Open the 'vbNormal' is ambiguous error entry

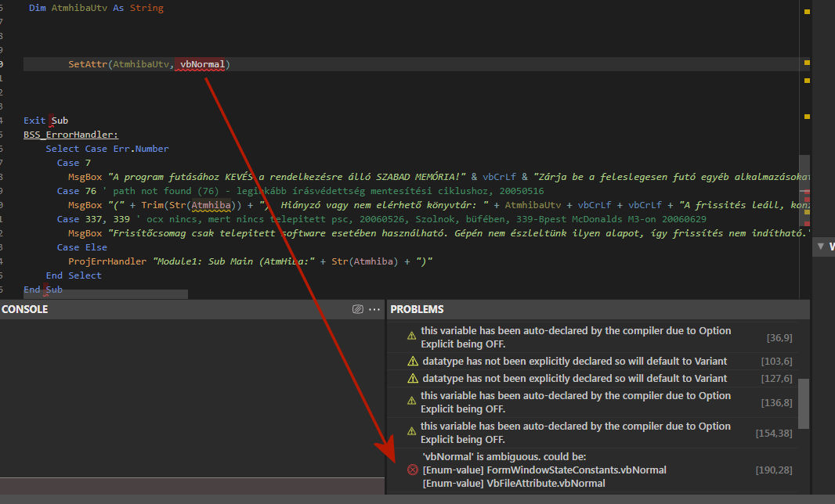point(591,470)
